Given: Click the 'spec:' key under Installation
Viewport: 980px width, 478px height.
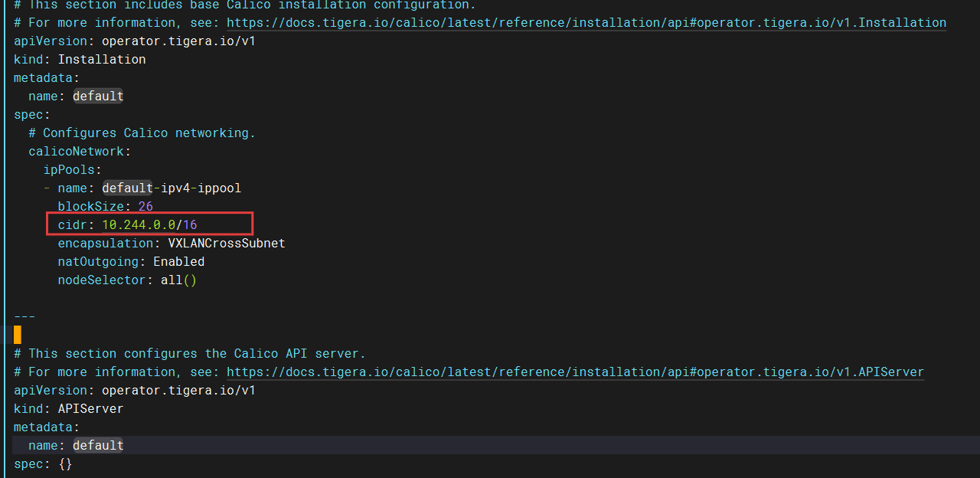Looking at the screenshot, I should click(x=32, y=114).
